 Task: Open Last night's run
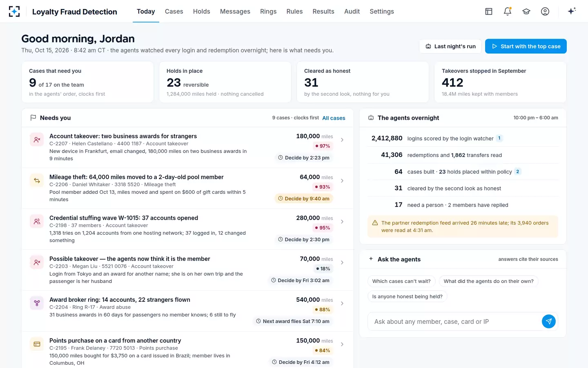[x=450, y=46]
